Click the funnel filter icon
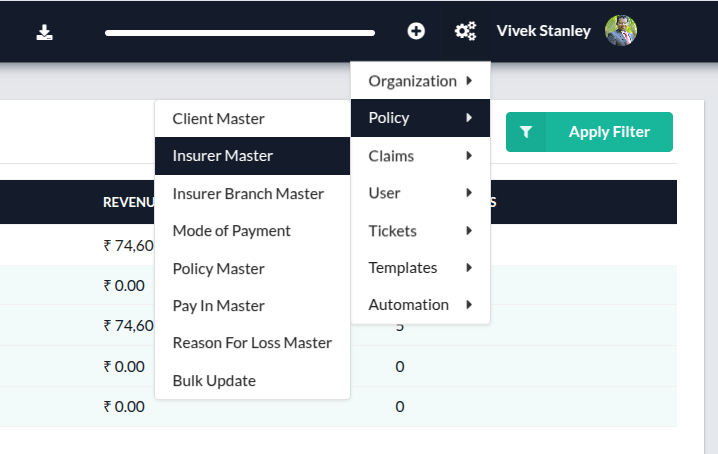This screenshot has width=718, height=454. tap(527, 132)
